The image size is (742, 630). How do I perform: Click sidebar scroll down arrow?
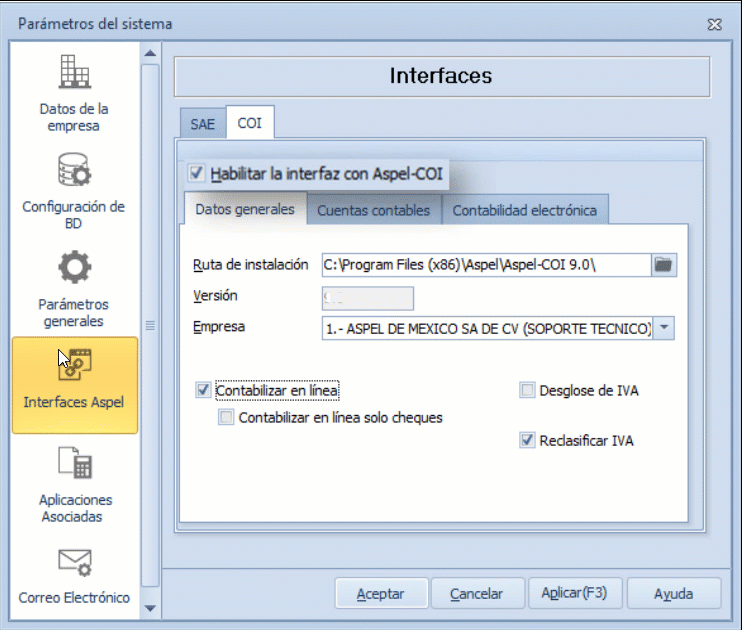click(x=150, y=608)
